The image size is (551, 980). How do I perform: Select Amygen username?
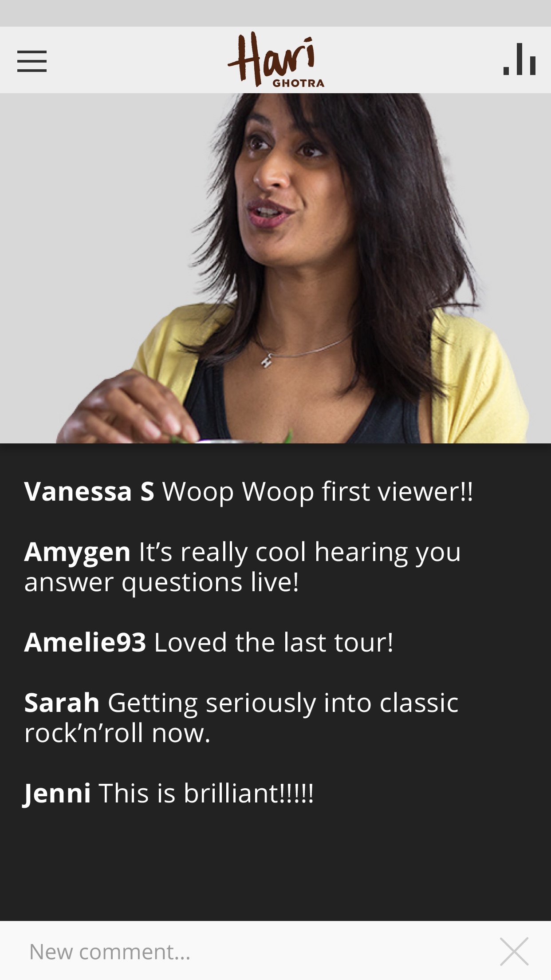(x=77, y=553)
